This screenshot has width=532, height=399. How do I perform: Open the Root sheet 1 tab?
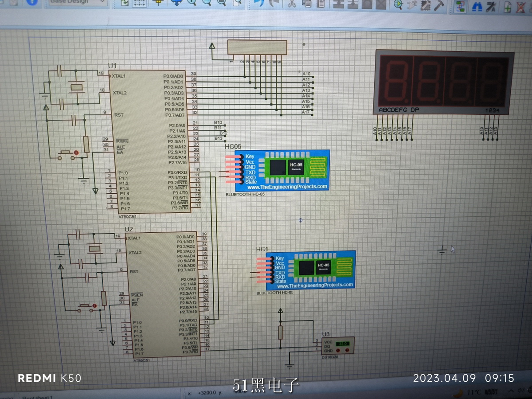tap(38, 397)
